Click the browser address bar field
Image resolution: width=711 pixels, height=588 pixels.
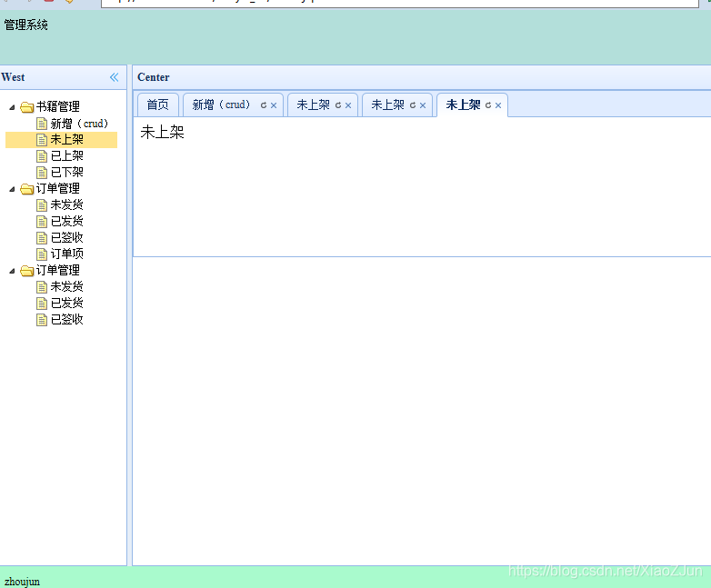(399, 3)
